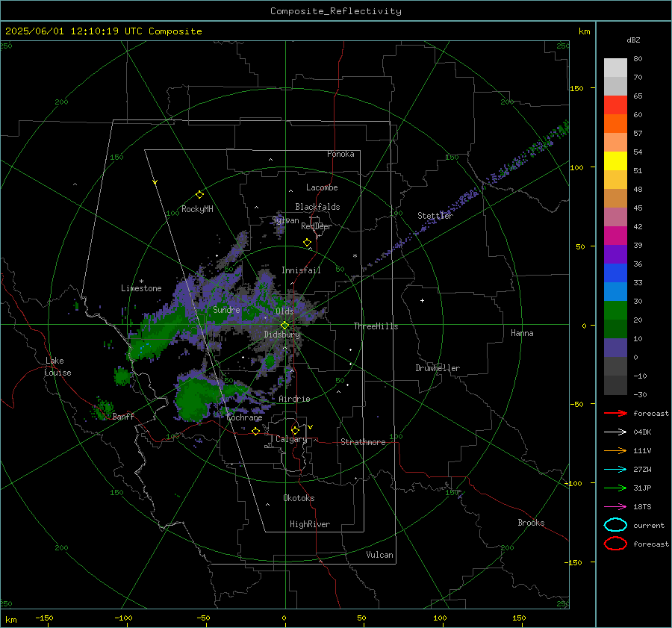
Task: Click the dBZ legend heading
Action: coord(633,40)
